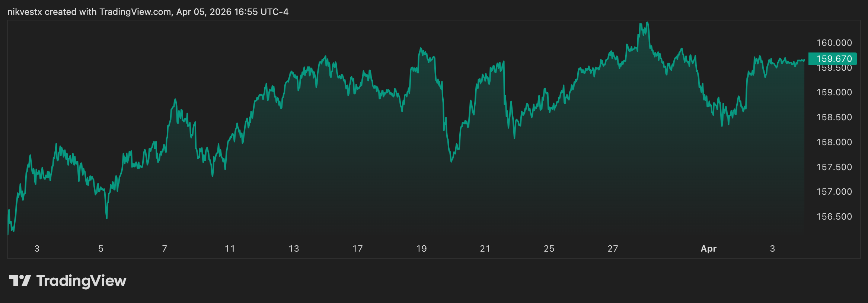Click the TradingView wordmark text
Image resolution: width=868 pixels, height=303 pixels.
pyautogui.click(x=81, y=281)
